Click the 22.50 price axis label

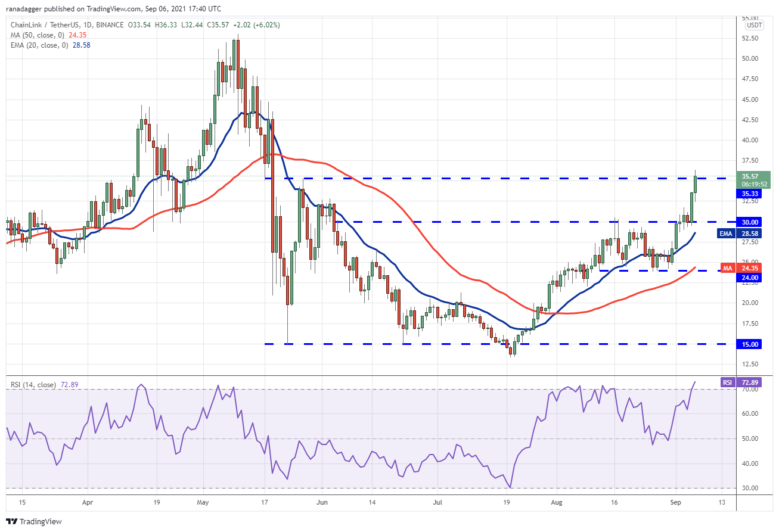(749, 282)
